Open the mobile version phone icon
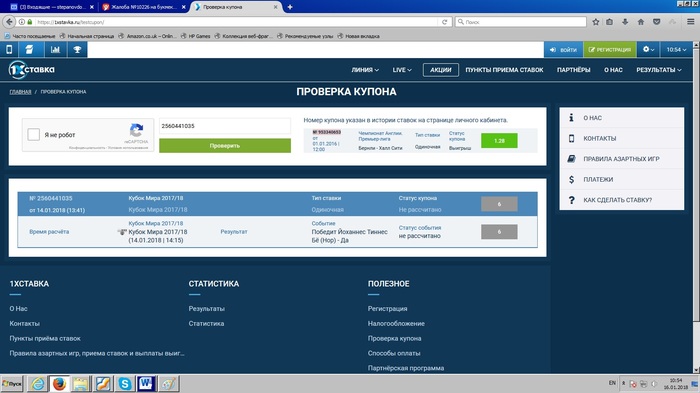700x393 pixels. 9,50
